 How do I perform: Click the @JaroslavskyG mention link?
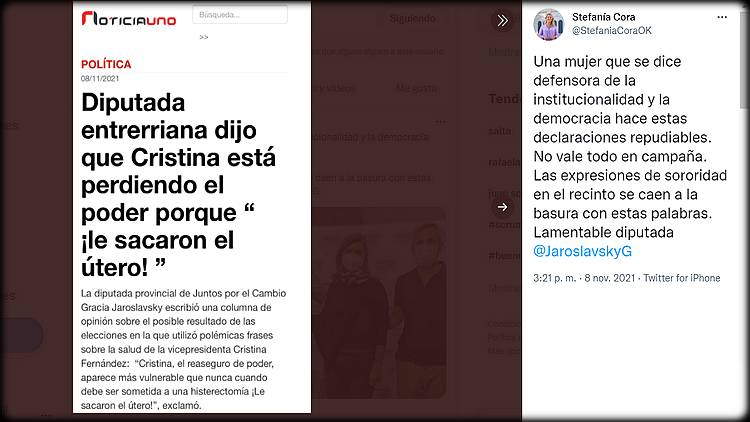(x=582, y=251)
